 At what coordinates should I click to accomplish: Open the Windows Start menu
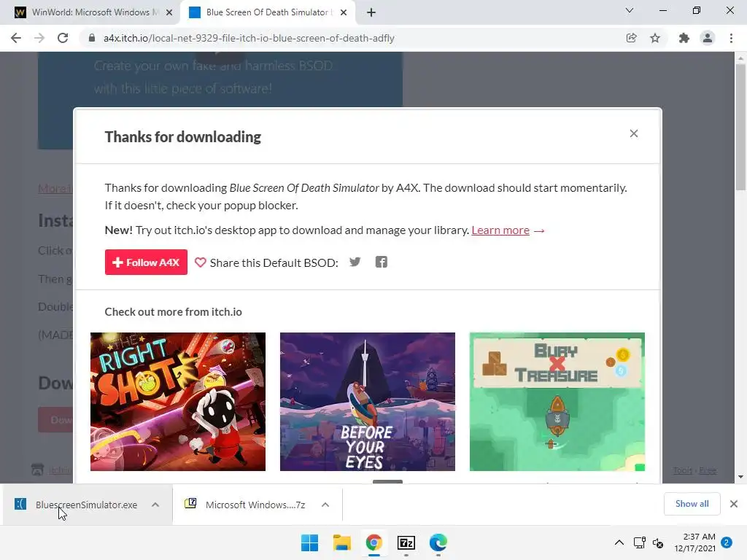309,542
